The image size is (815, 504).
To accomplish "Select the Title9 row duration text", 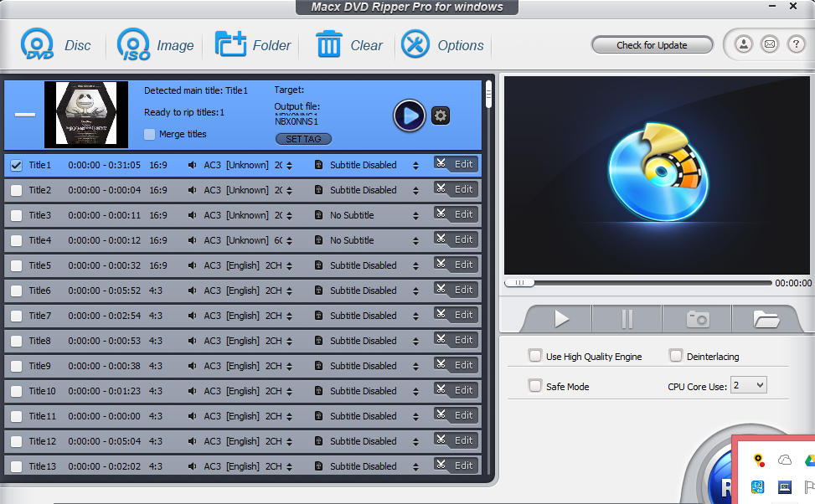I will click(104, 366).
